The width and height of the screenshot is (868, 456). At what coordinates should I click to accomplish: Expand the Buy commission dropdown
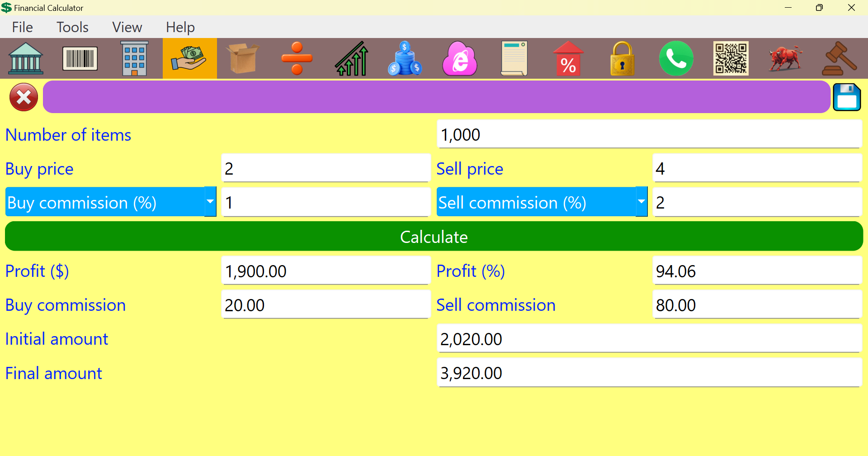[210, 202]
